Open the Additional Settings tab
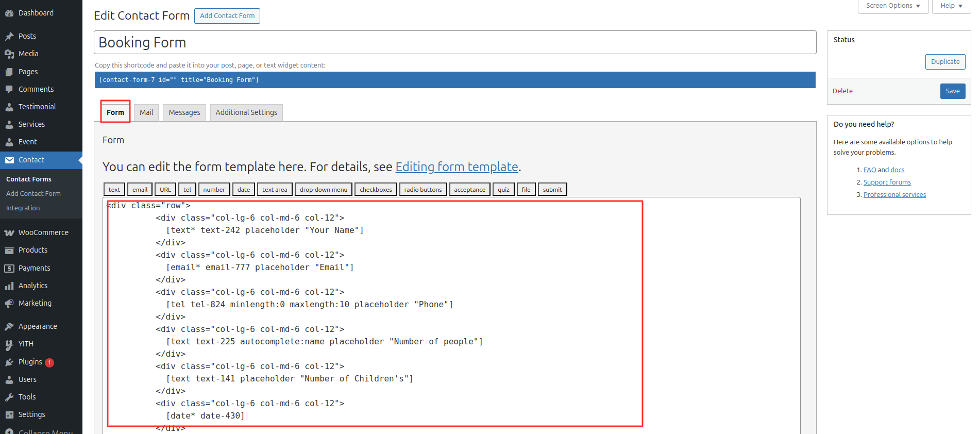Screen dimensions: 980x434 (246, 112)
